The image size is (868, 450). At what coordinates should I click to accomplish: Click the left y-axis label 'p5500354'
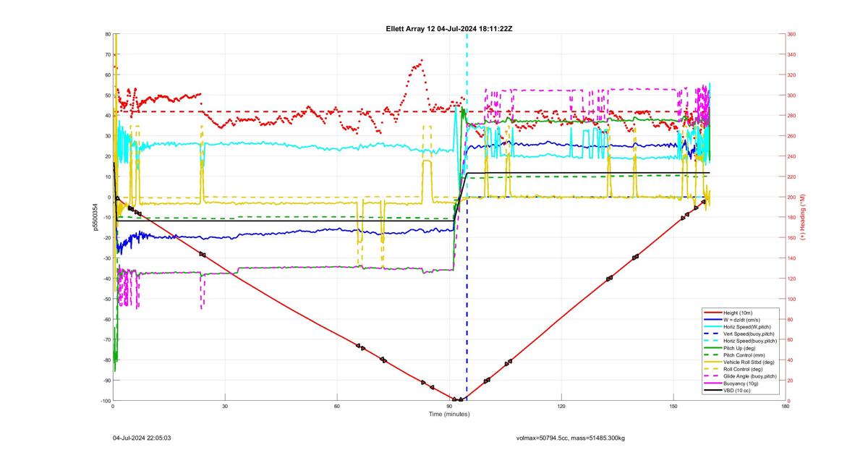(x=94, y=217)
